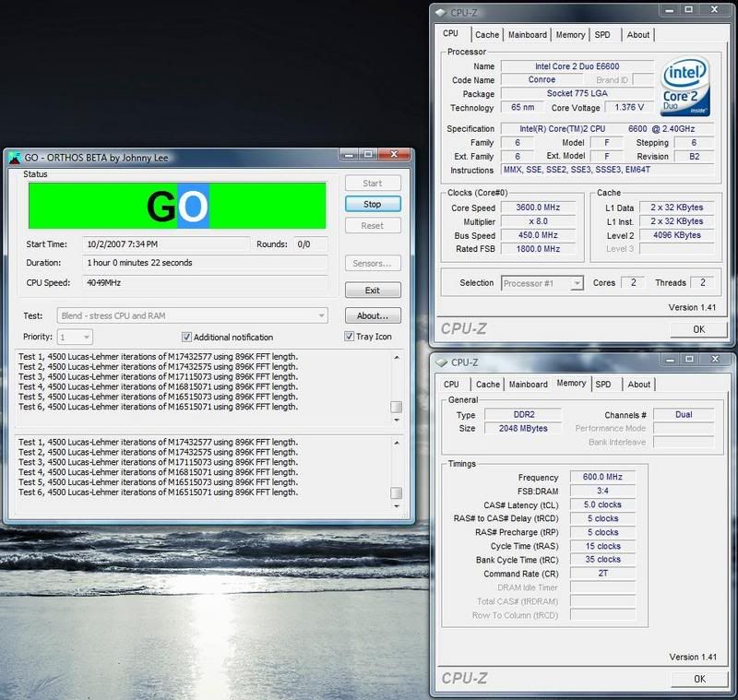
Task: Click the memory Frequency 600.0 MHz value
Action: [x=602, y=477]
